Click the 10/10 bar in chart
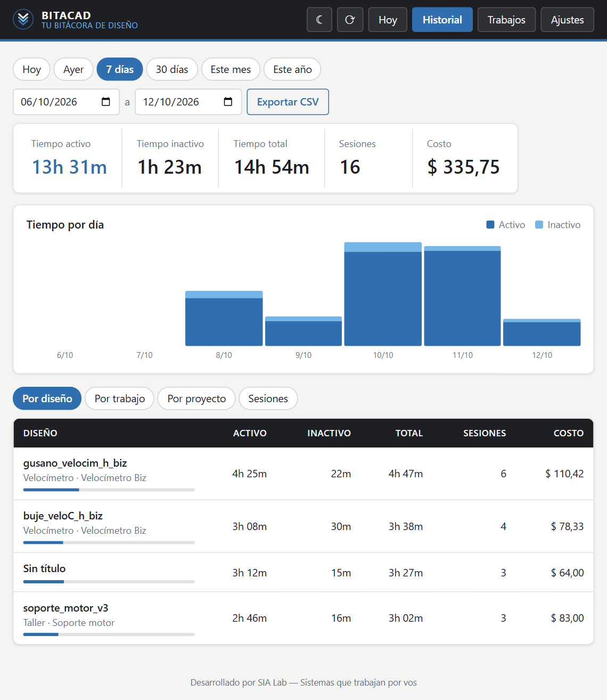Image resolution: width=607 pixels, height=700 pixels. [x=383, y=294]
